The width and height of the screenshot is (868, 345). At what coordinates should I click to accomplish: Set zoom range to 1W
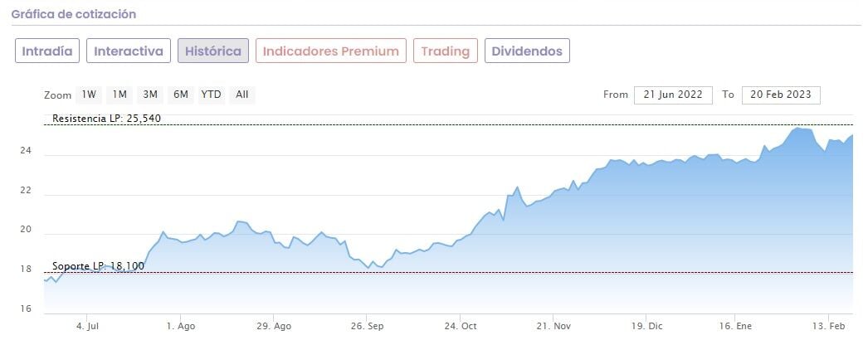pos(89,95)
